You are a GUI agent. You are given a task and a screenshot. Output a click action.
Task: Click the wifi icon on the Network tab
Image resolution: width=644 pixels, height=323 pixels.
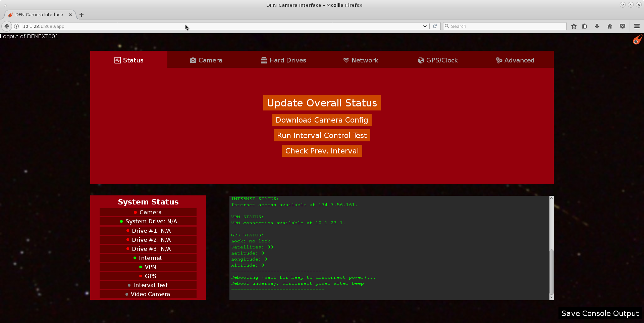tap(346, 60)
